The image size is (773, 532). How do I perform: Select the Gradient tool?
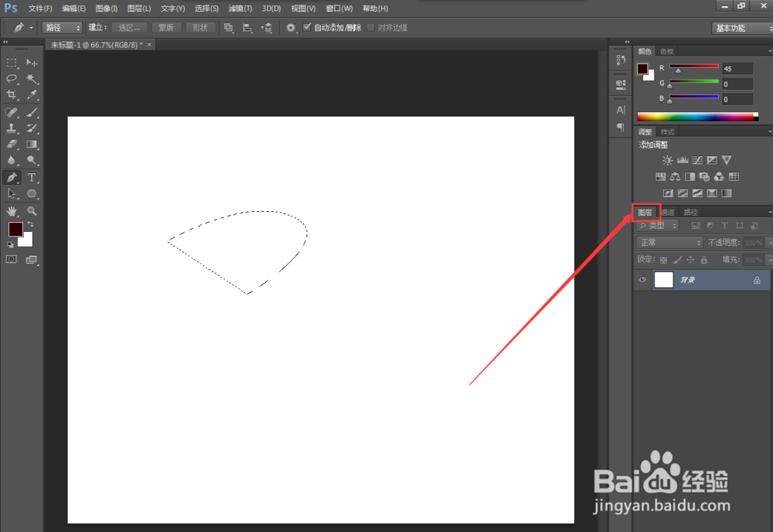(x=32, y=144)
